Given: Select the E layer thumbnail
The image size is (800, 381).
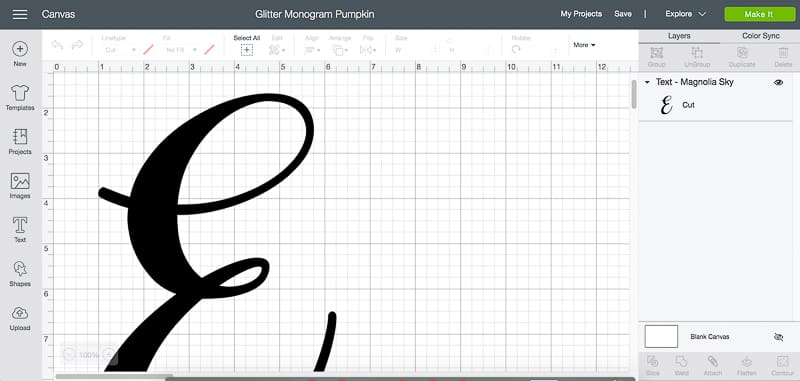Looking at the screenshot, I should tap(666, 105).
